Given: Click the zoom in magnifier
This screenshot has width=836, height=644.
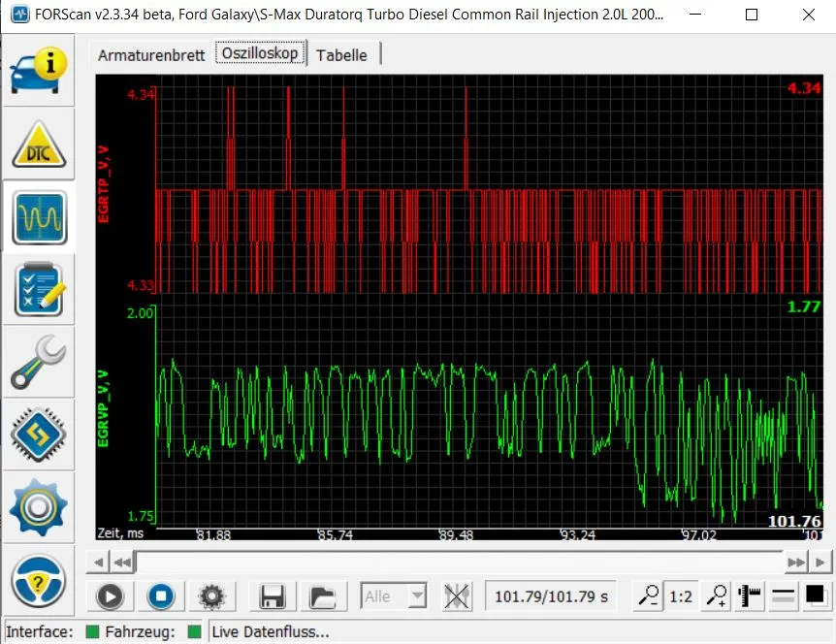Looking at the screenshot, I should (717, 596).
